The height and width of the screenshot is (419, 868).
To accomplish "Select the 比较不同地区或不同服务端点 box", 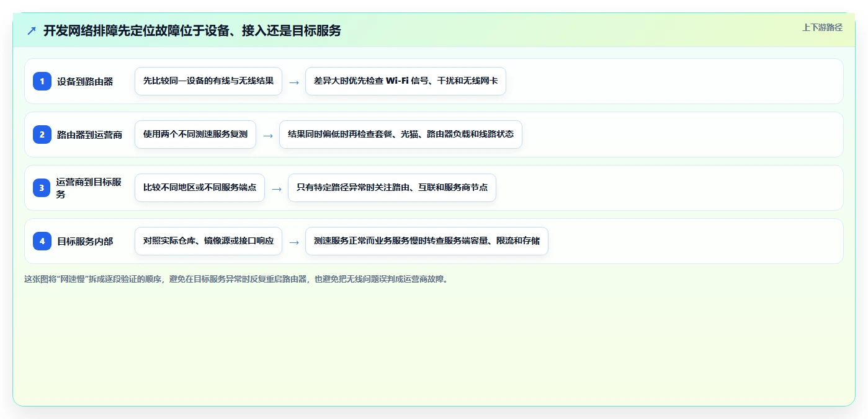I will 200,188.
